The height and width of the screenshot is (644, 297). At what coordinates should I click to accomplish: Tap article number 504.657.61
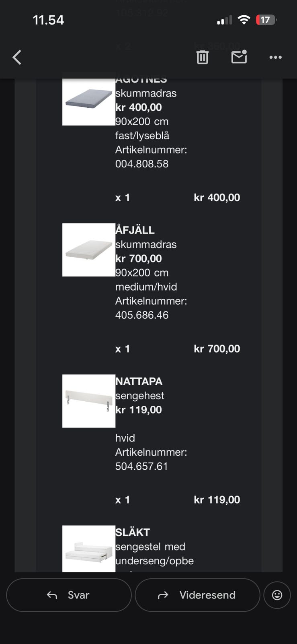point(141,466)
